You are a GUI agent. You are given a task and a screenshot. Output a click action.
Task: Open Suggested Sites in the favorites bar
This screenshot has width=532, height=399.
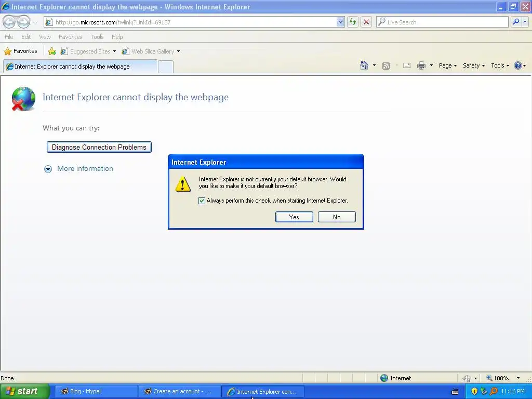point(88,51)
